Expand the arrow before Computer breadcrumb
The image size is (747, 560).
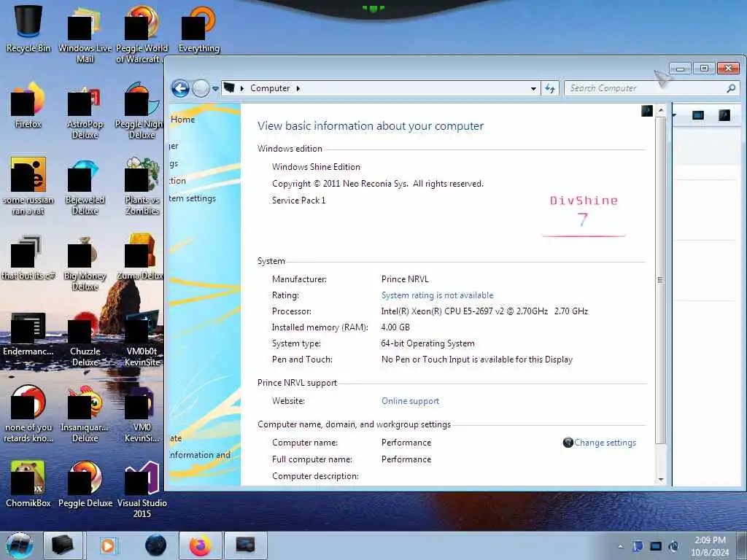click(242, 88)
